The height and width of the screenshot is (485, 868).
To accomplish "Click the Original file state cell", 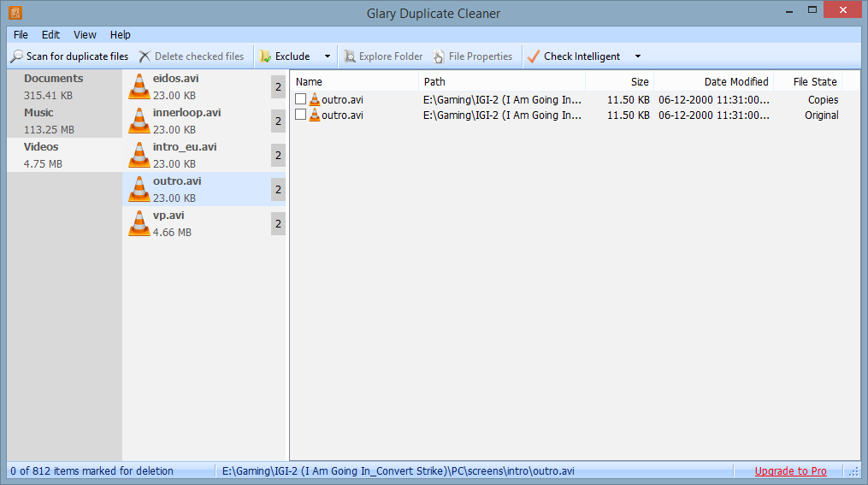I will [x=822, y=115].
